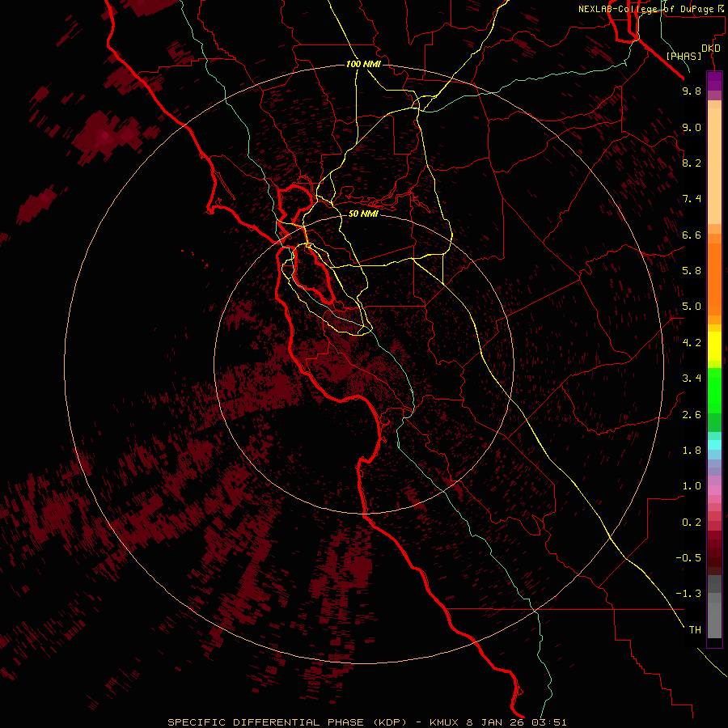Click the -1.3 scale label

click(x=688, y=594)
